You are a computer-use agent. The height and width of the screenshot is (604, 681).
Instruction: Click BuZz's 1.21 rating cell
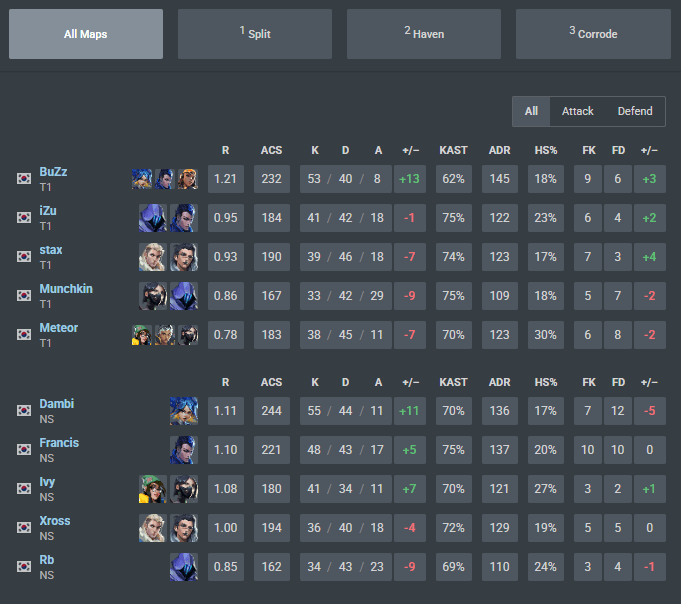pos(226,179)
